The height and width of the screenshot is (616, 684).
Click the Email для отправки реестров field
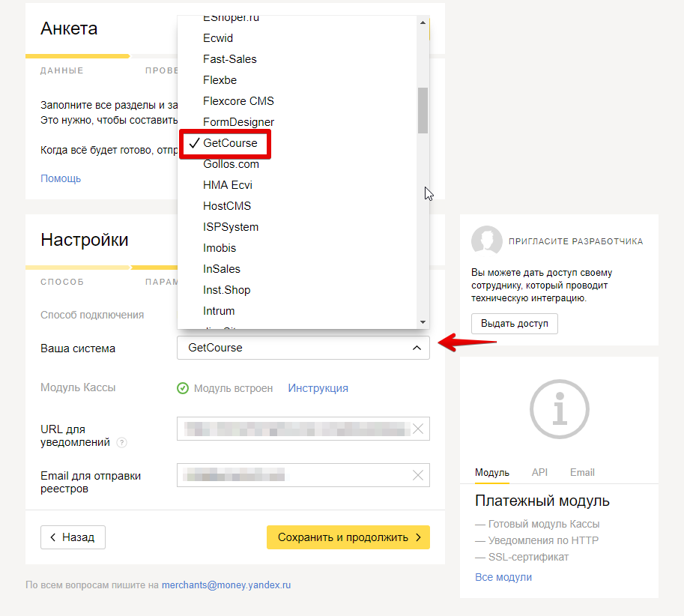click(303, 475)
